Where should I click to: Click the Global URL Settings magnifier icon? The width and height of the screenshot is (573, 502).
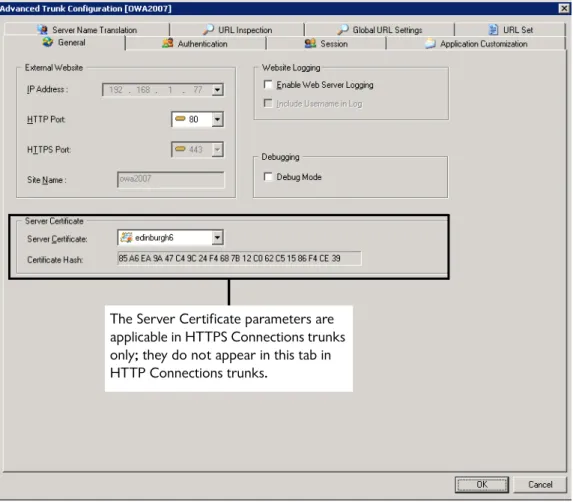tap(342, 29)
